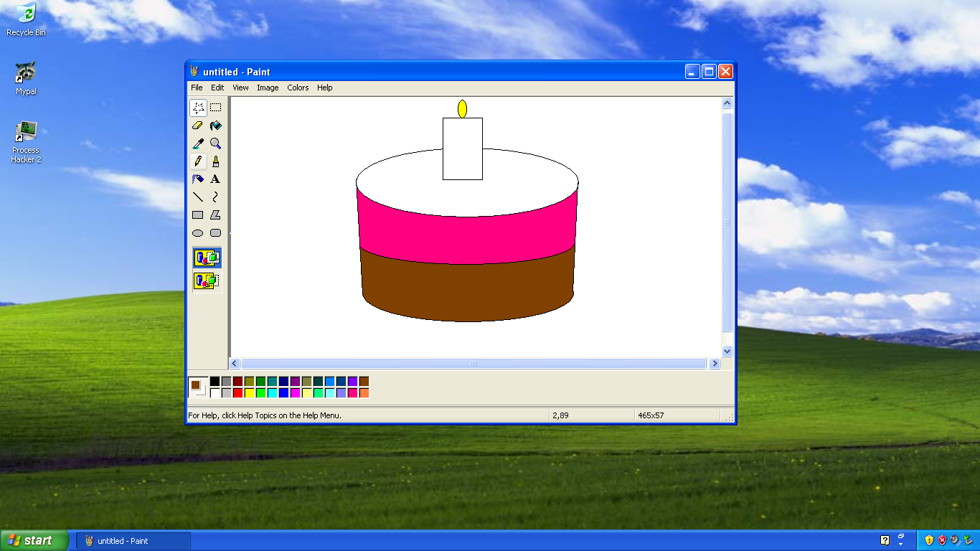Click the horizontal scrollbar right arrow
Viewport: 980px width, 551px height.
[x=715, y=364]
